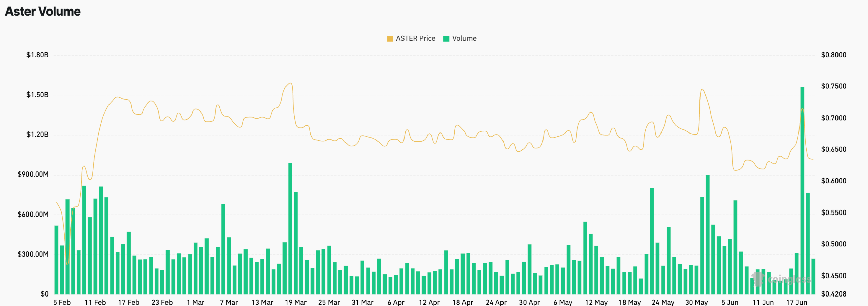868x306 pixels.
Task: Click the 23 Feb date label
Action: point(162,302)
